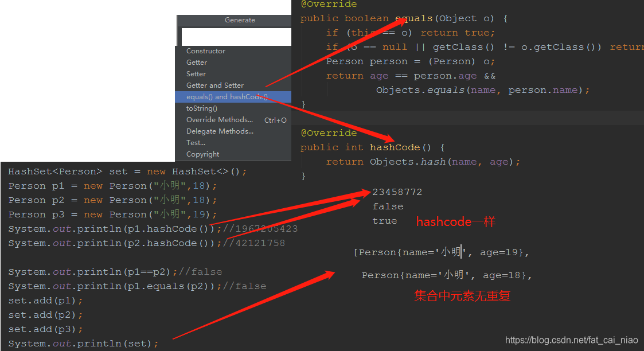
Task: Click the equals method name in code
Action: pos(413,18)
